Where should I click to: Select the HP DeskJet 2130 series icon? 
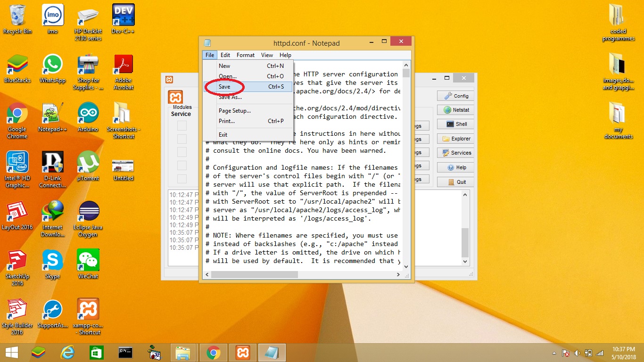(88, 23)
